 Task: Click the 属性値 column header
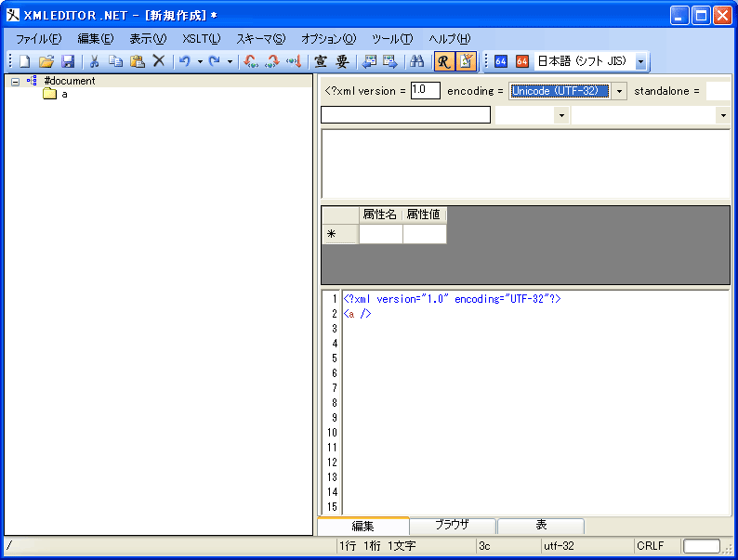(x=424, y=215)
